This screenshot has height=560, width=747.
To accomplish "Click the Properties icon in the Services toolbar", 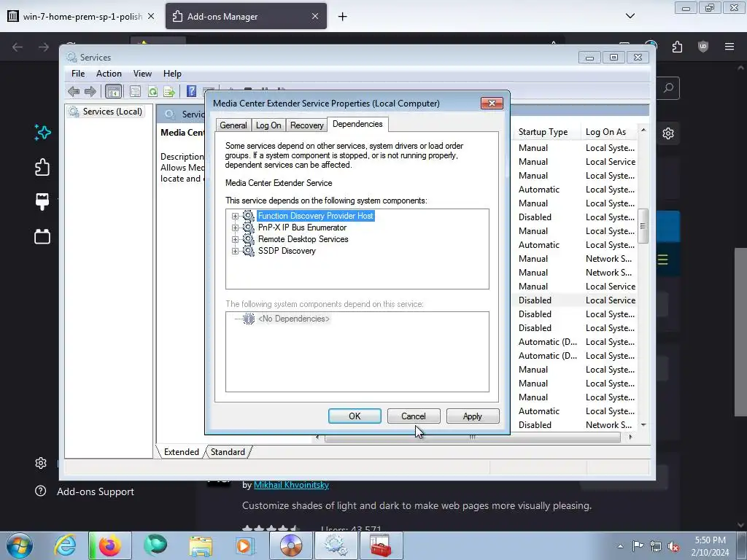I will click(135, 91).
